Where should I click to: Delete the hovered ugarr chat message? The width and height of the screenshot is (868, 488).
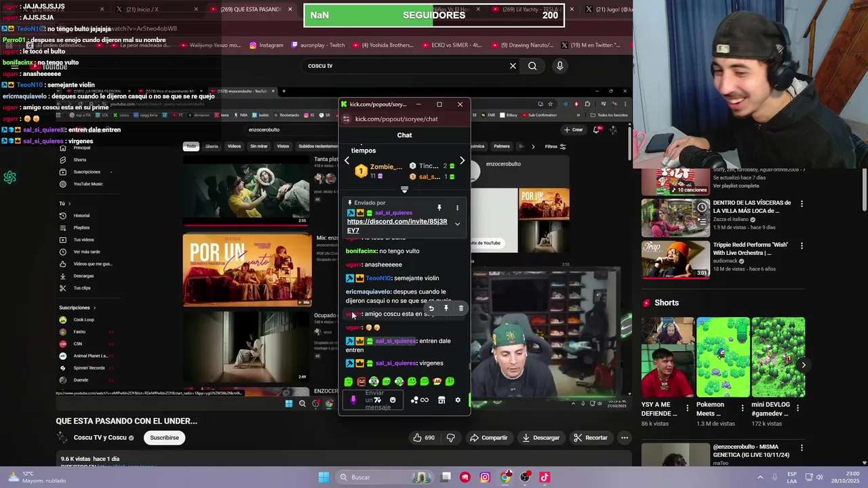click(x=460, y=308)
